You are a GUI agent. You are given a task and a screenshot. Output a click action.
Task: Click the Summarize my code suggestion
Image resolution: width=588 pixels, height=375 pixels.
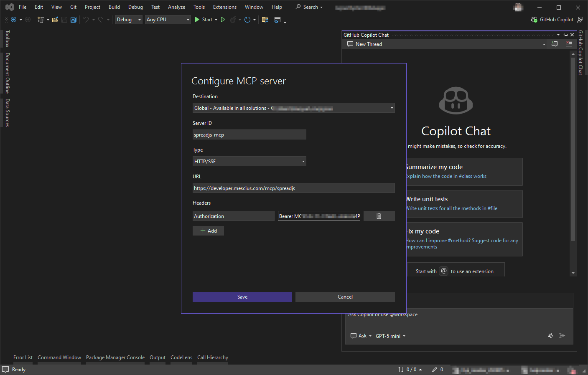coord(464,172)
